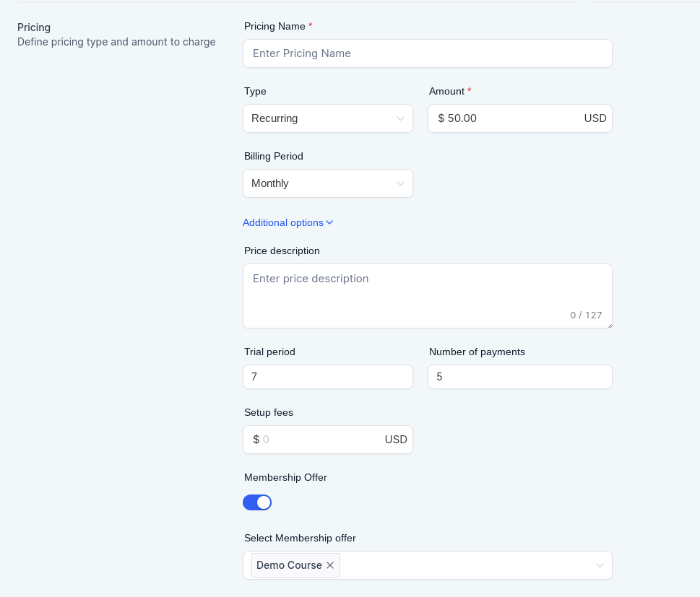
Task: Open the Recurring type dropdown
Action: click(x=318, y=118)
